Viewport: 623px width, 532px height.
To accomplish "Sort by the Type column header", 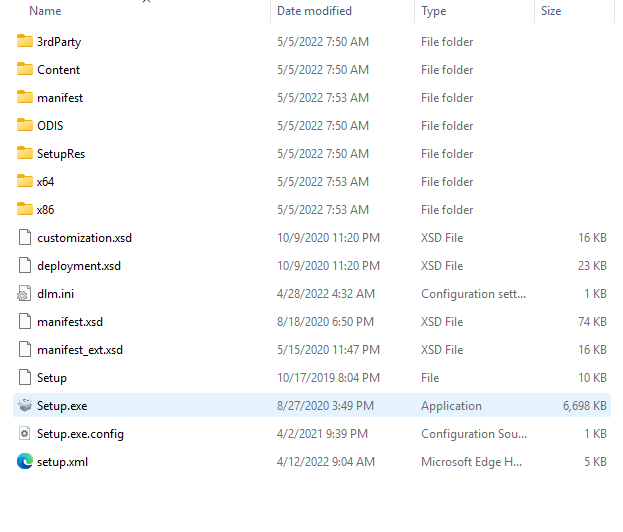I will click(x=433, y=11).
